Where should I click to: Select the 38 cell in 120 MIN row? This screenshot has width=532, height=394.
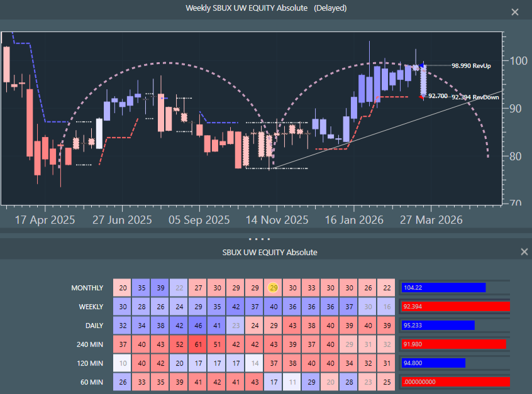[x=292, y=363]
